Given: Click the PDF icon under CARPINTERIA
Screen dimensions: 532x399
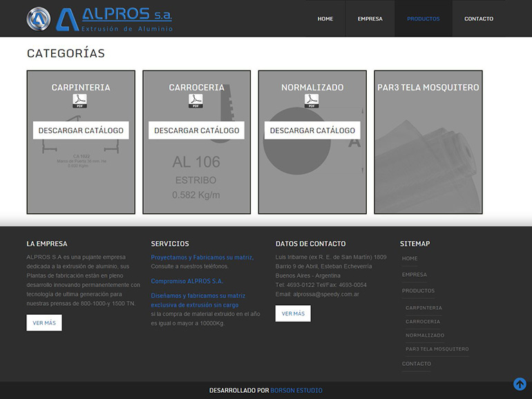Looking at the screenshot, I should tap(79, 101).
